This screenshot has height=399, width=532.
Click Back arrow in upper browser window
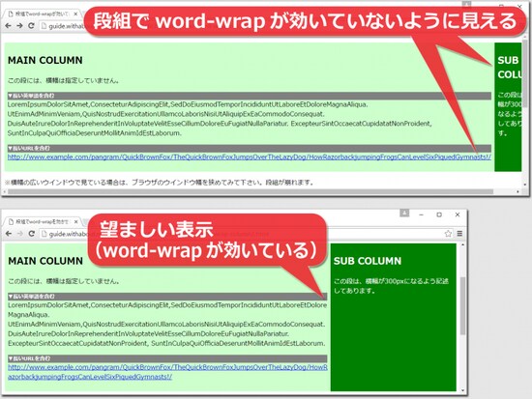click(x=8, y=26)
